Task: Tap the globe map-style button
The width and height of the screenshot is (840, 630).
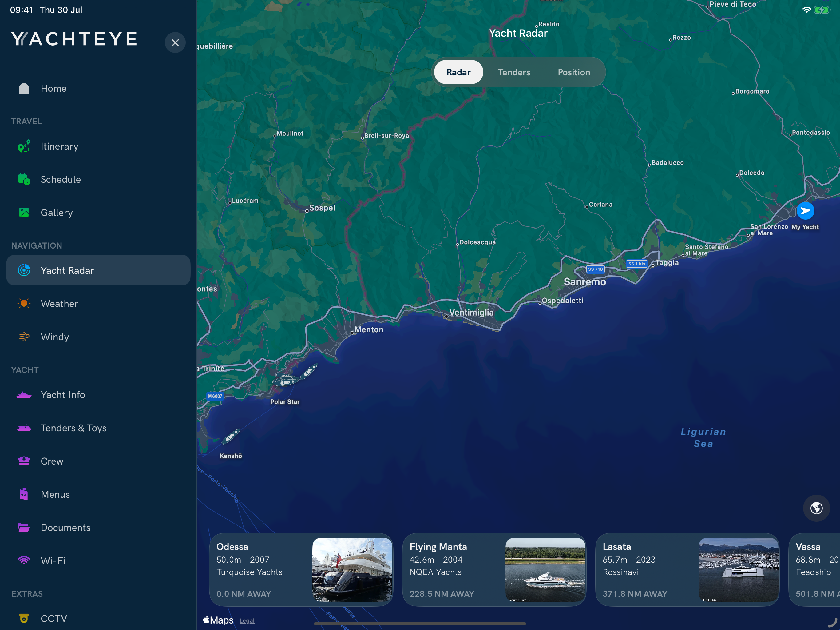Action: click(x=816, y=508)
